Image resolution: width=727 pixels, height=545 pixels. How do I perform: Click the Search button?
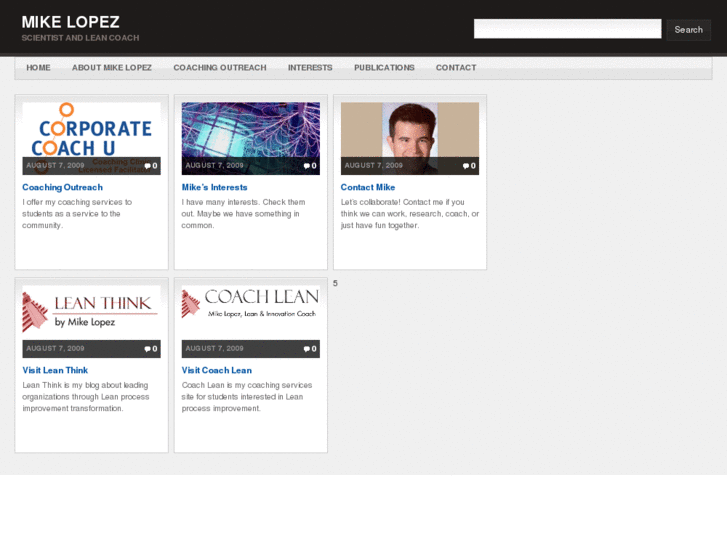point(689,30)
